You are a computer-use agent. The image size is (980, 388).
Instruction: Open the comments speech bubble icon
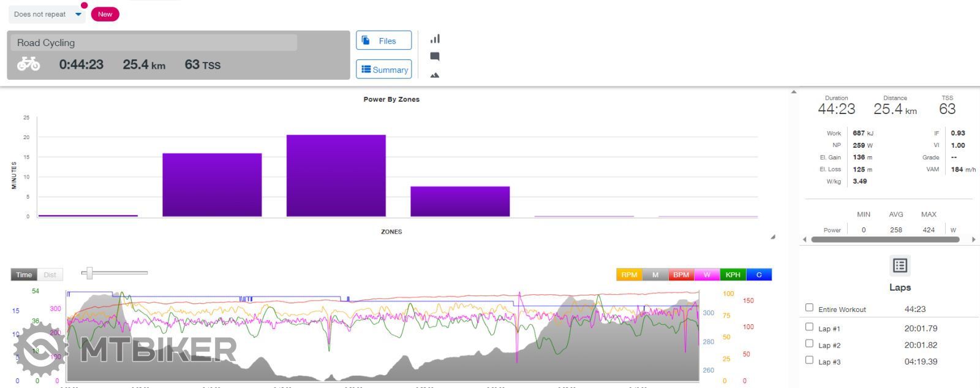pos(435,56)
